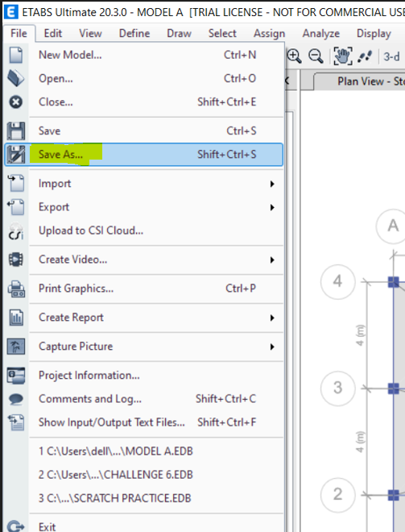
Task: Click the Comments and Log speech bubble icon
Action: click(16, 399)
